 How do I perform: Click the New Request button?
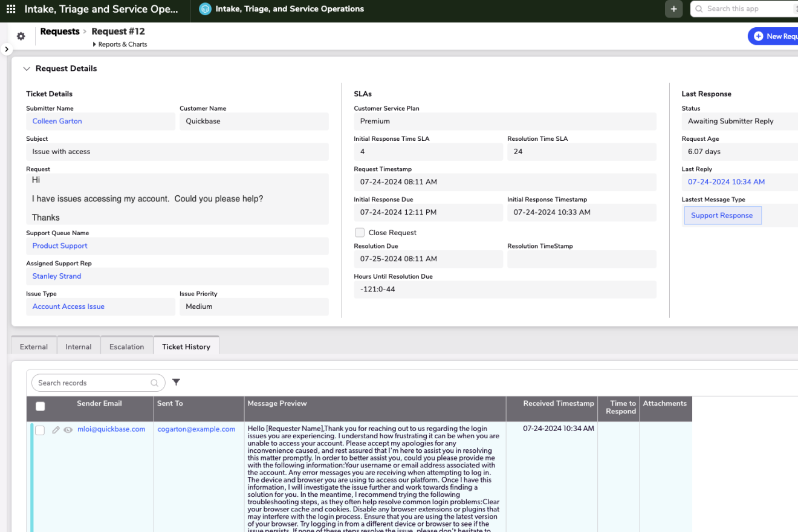pyautogui.click(x=774, y=36)
